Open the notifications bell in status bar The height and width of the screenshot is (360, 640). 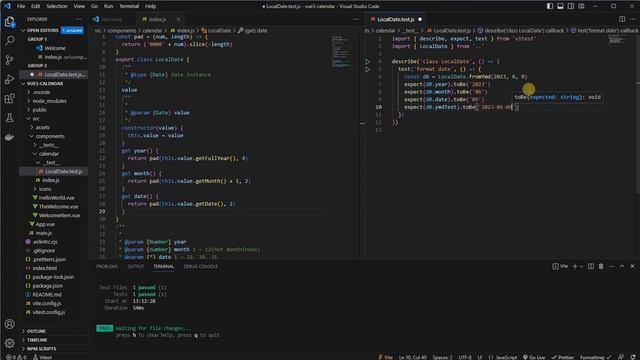click(632, 357)
